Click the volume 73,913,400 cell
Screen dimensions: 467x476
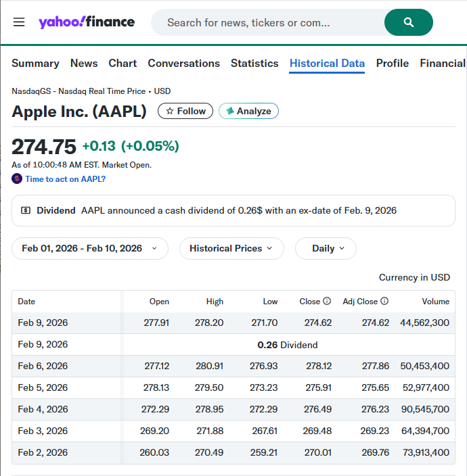click(426, 452)
